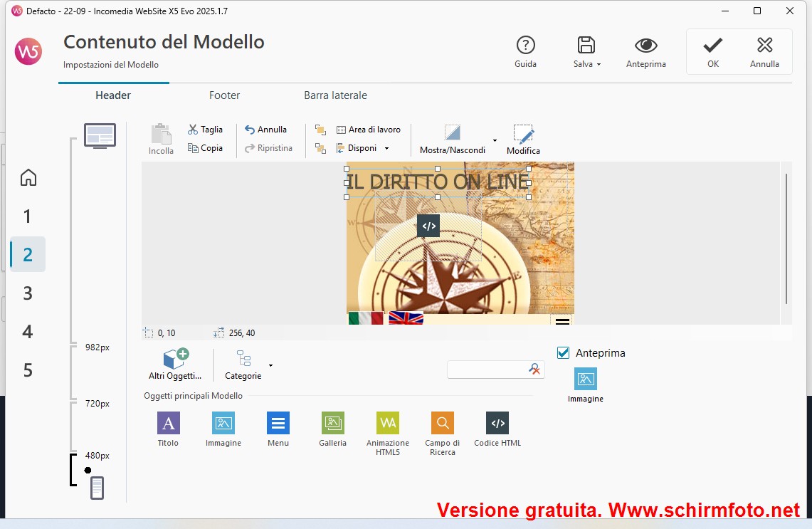Select the smartphone viewport breakpoint icon
Viewport: 812px width, 529px height.
click(x=97, y=488)
